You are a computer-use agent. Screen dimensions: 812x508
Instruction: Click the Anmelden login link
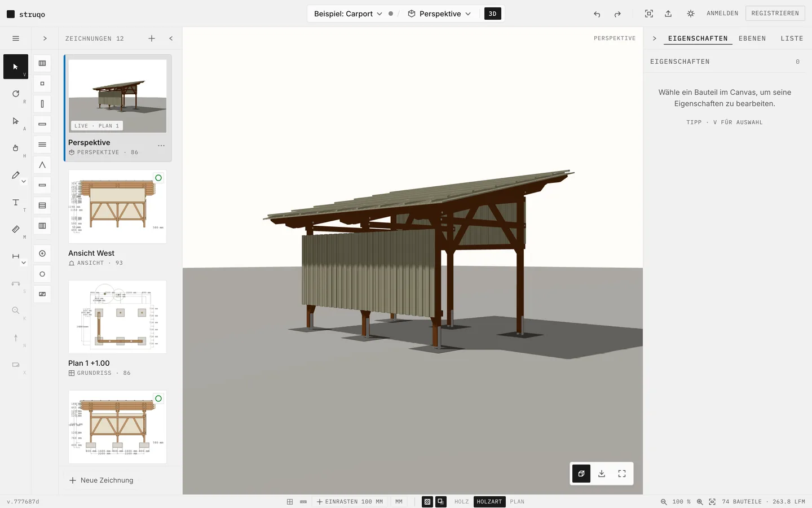point(722,14)
